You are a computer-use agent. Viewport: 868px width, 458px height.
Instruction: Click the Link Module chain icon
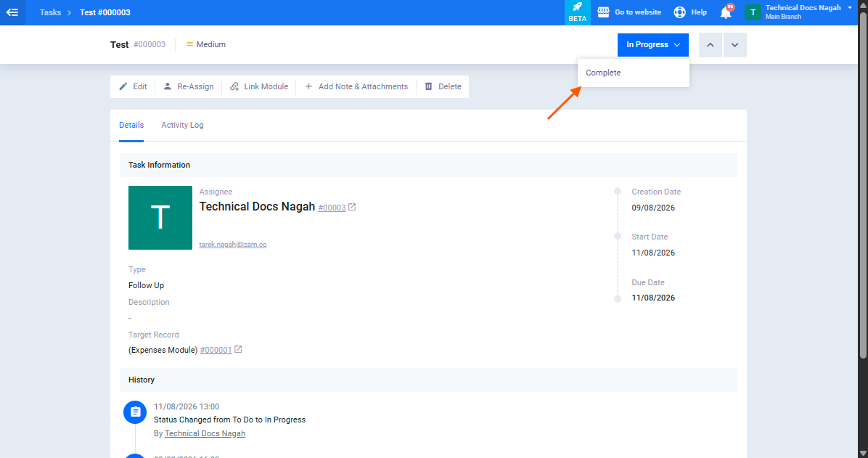(x=234, y=86)
